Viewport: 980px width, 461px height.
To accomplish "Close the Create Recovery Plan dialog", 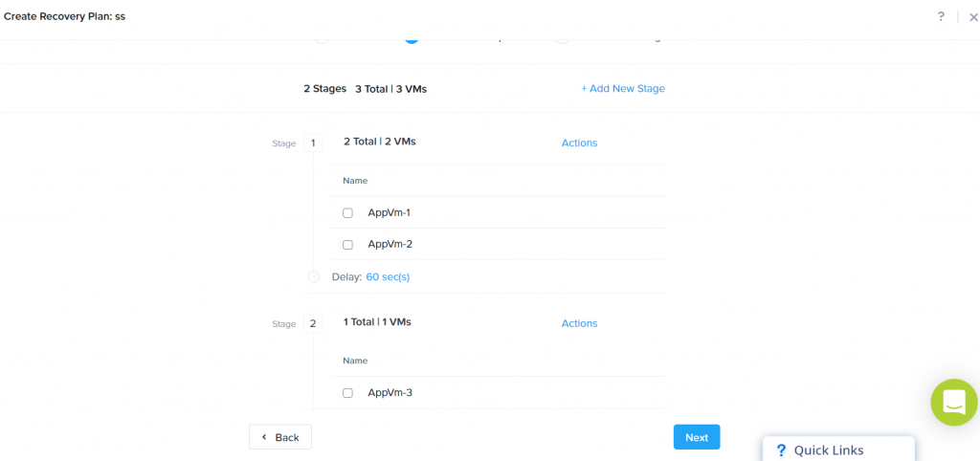I will click(973, 17).
